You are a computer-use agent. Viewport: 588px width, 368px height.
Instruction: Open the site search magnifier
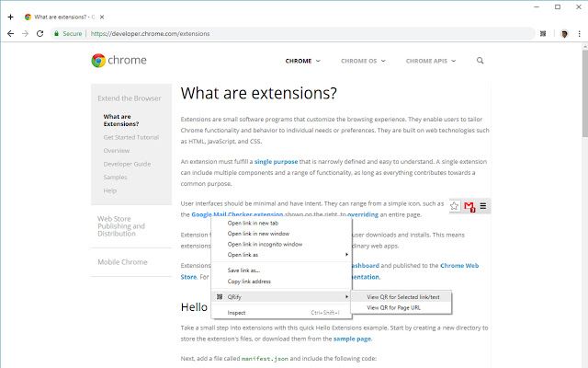click(x=480, y=61)
